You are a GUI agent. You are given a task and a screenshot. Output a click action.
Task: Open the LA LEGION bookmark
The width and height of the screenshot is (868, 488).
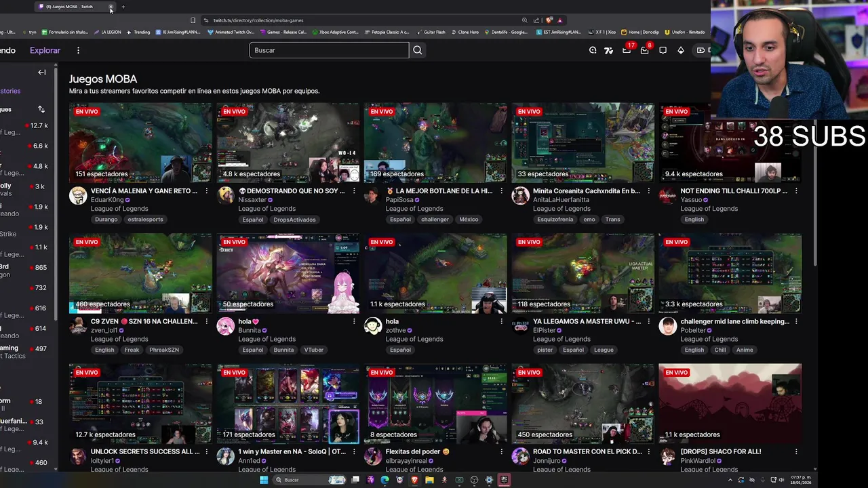click(108, 32)
